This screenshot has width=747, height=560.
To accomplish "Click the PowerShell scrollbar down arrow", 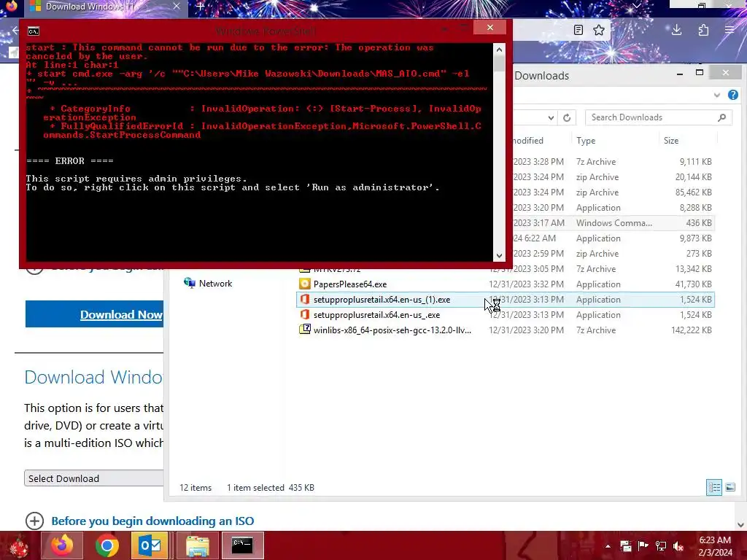I will tap(499, 256).
